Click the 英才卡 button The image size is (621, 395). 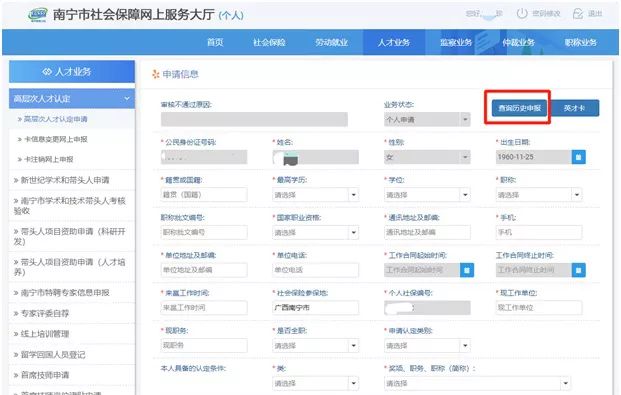[x=574, y=108]
